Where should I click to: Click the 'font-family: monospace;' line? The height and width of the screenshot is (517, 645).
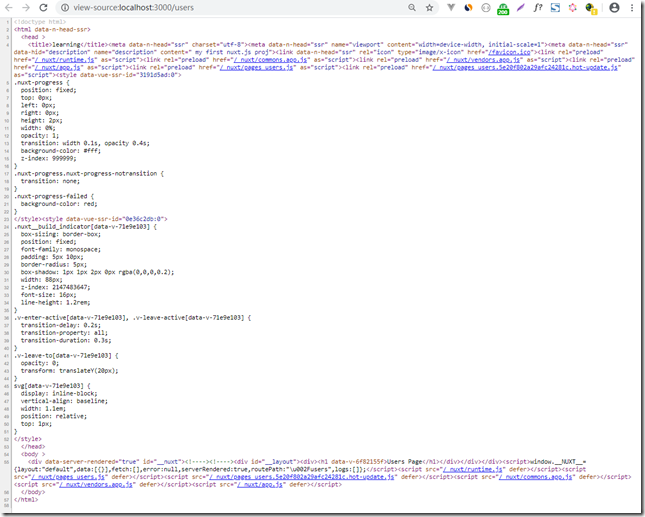(x=60, y=250)
